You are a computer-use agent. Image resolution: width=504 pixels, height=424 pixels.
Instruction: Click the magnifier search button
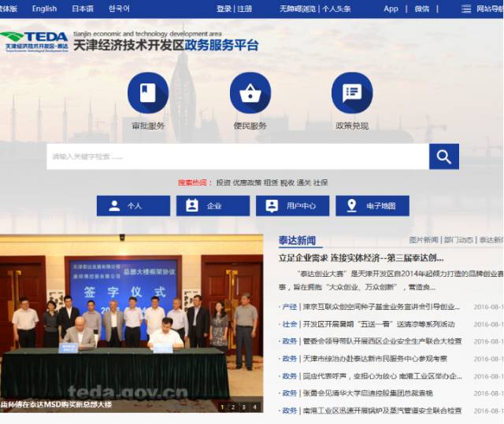(444, 157)
